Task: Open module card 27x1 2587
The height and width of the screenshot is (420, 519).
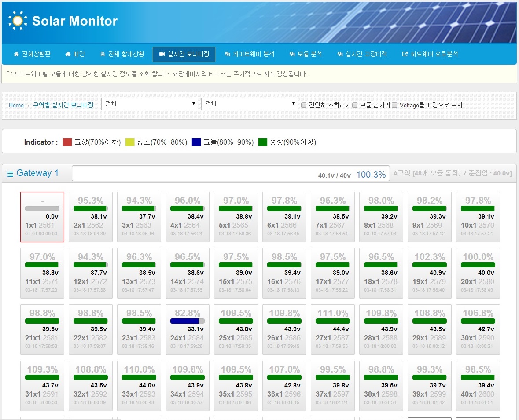Action: (333, 330)
